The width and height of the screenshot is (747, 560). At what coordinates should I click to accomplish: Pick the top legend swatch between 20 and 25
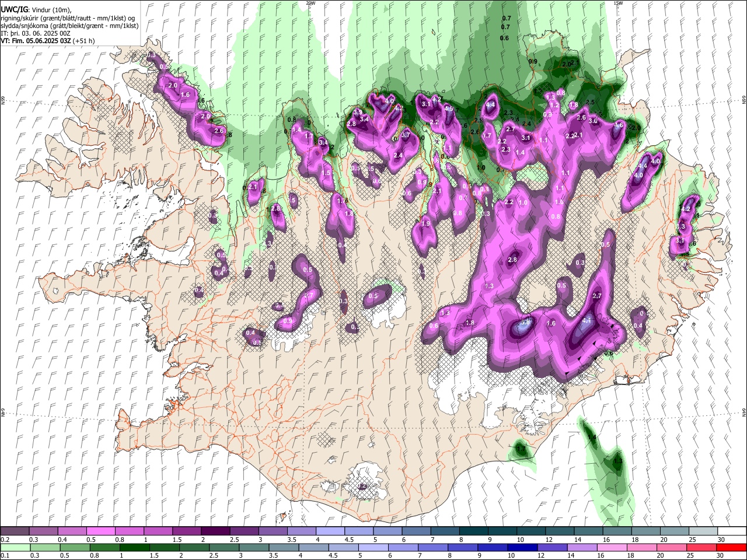pyautogui.click(x=675, y=531)
